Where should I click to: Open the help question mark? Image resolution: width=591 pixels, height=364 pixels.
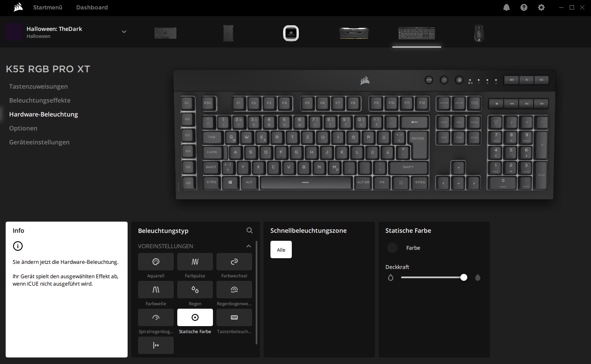pos(524,7)
